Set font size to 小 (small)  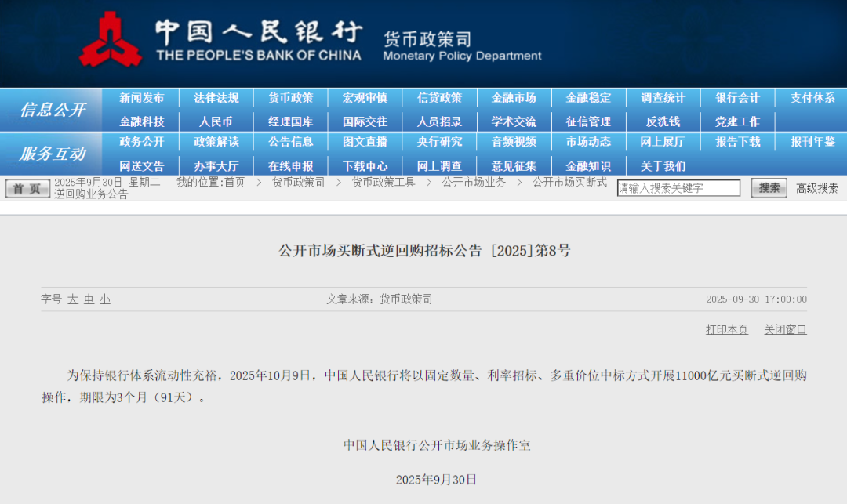[104, 299]
